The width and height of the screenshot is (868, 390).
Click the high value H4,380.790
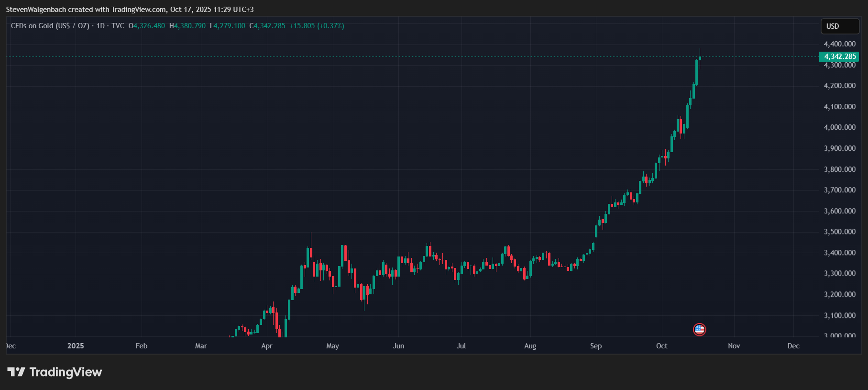(187, 26)
